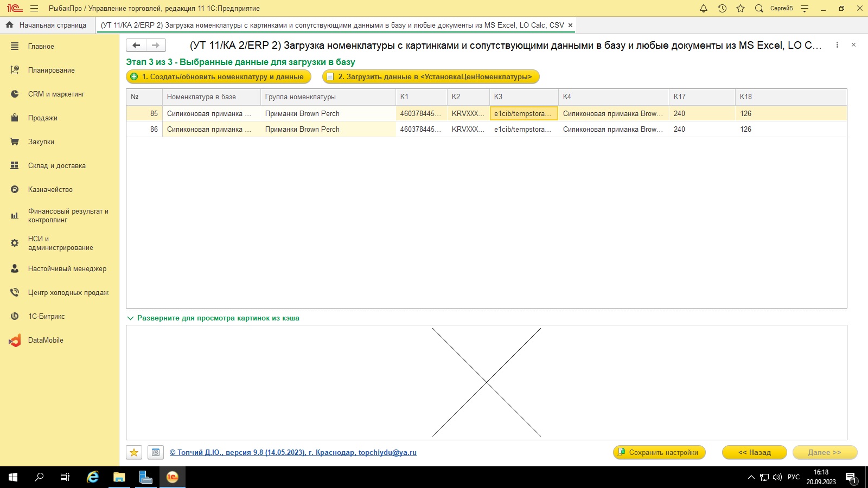Close the Загрузка номенклатуры tab
The image size is (868, 488).
pyautogui.click(x=570, y=25)
